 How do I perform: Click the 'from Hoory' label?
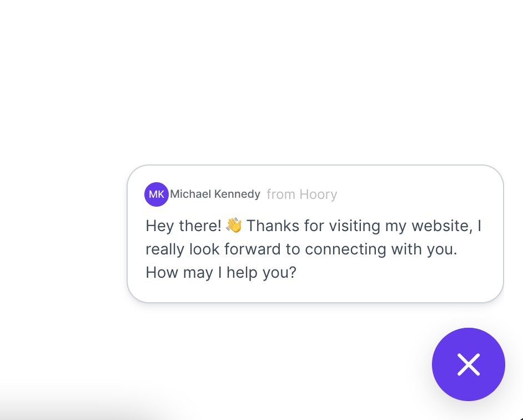(302, 194)
